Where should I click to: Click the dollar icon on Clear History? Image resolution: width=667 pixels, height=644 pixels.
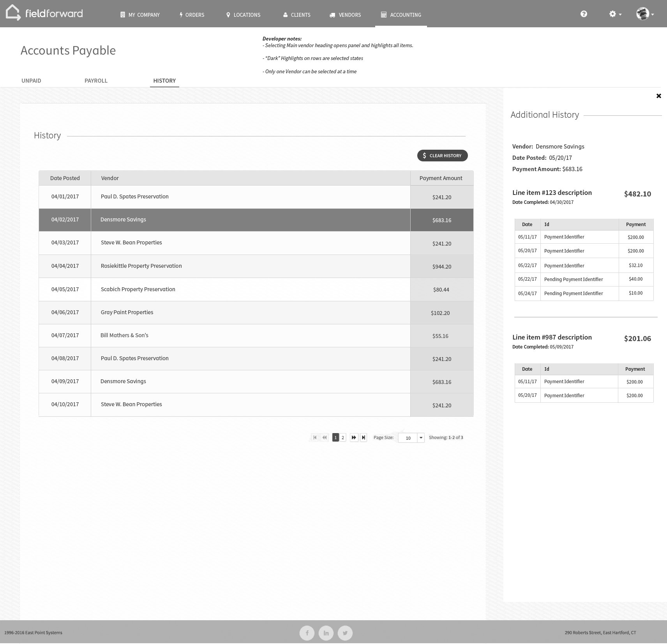(x=424, y=155)
